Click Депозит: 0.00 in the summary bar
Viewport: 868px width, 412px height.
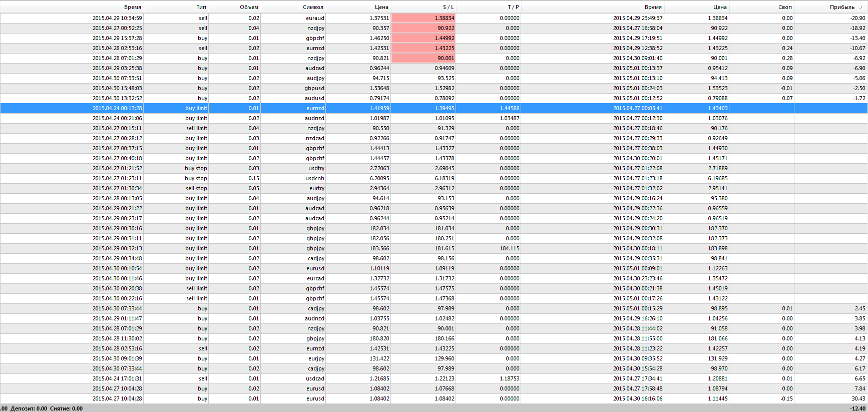point(29,408)
